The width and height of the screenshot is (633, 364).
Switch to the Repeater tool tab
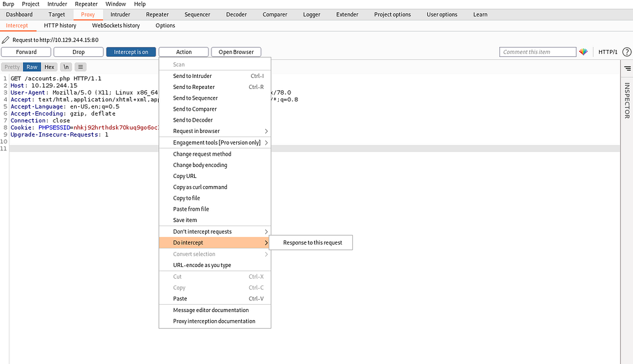pyautogui.click(x=157, y=15)
